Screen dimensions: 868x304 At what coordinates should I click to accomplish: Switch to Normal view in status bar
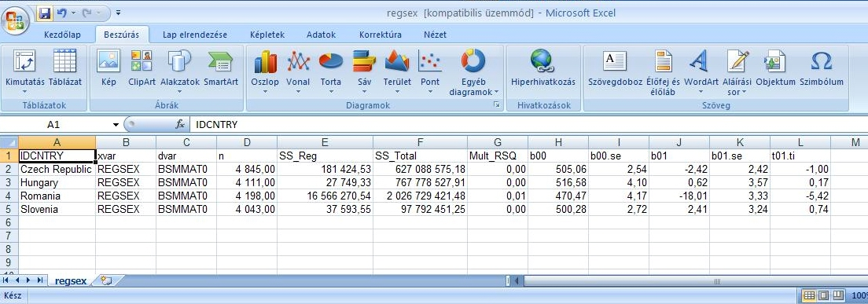(810, 295)
